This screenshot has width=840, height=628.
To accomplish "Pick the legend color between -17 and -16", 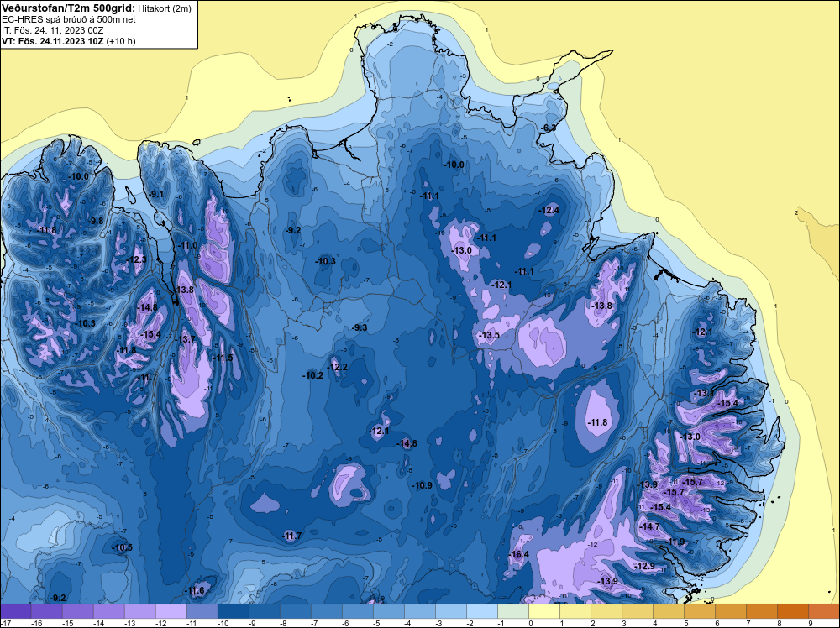I will click(x=15, y=611).
